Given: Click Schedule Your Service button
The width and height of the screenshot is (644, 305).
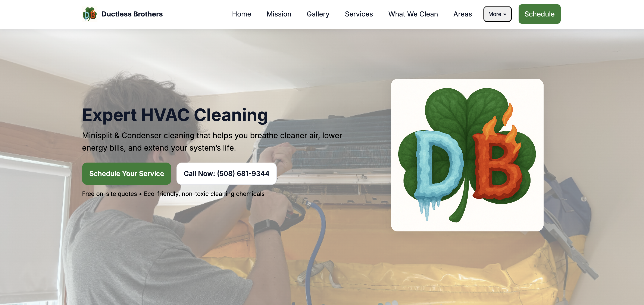Looking at the screenshot, I should click(126, 174).
